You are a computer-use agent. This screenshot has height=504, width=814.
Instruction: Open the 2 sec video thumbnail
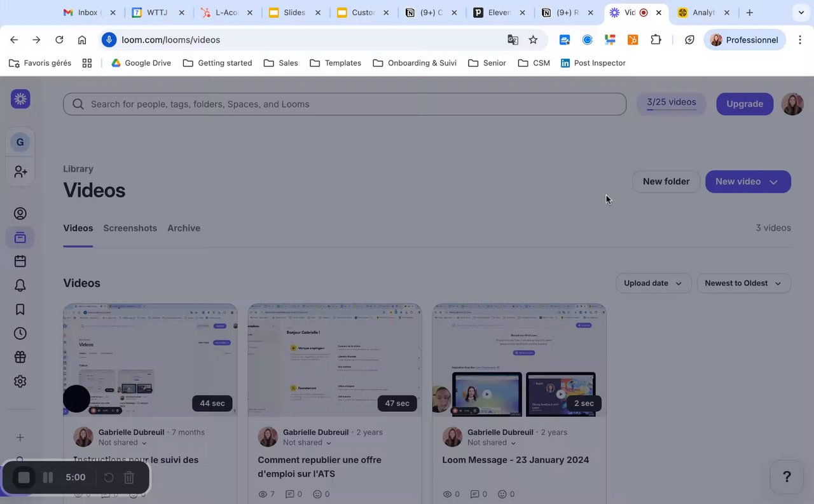pos(519,360)
